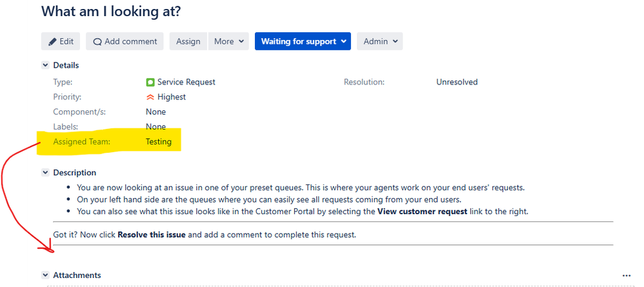
Task: Click the Assign button
Action: tap(188, 41)
